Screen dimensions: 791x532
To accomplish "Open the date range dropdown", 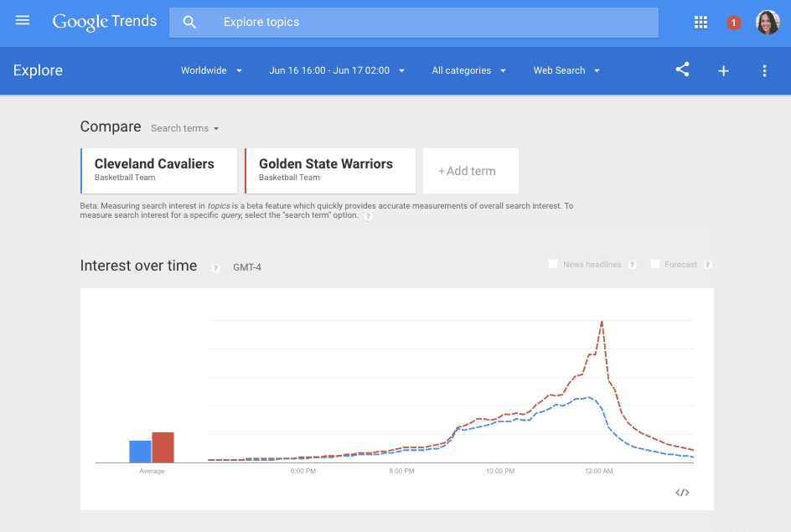I will click(336, 71).
